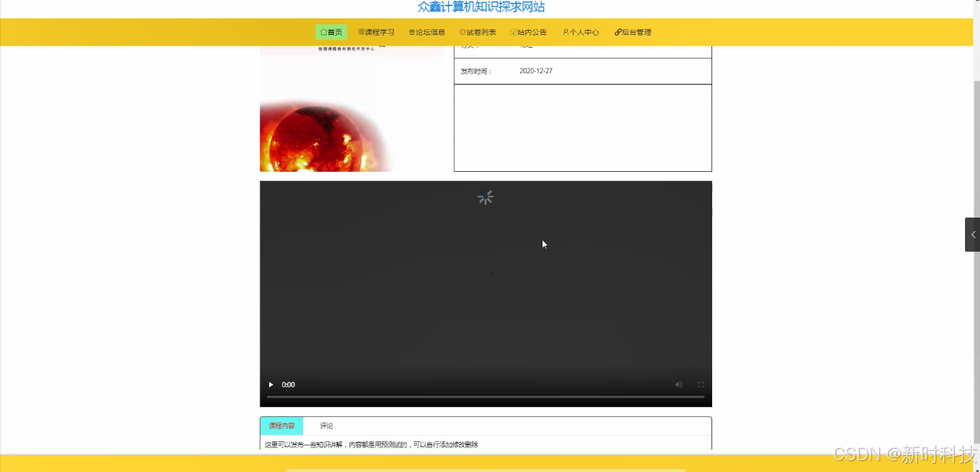Open the 首页 home menu item

click(331, 32)
